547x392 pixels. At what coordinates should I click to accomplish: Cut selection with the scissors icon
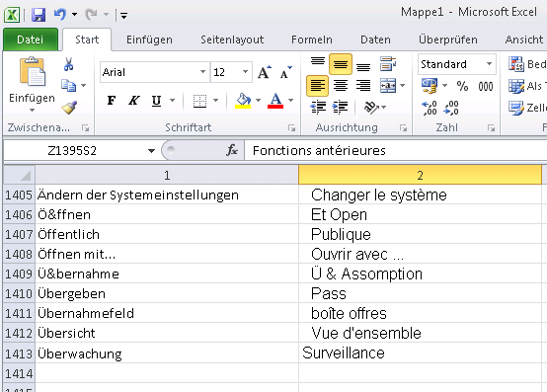68,64
